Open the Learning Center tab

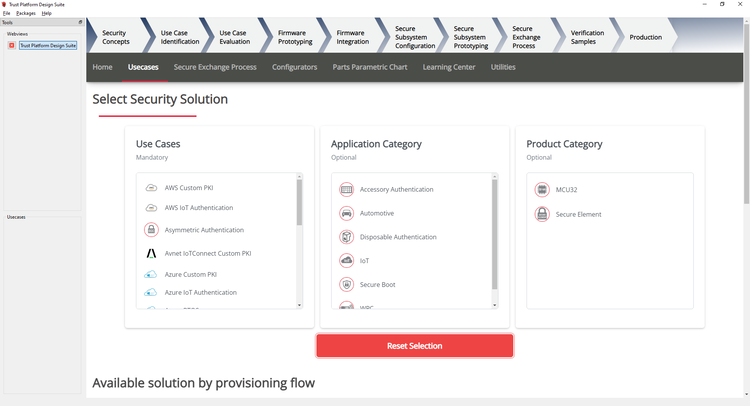(x=449, y=67)
